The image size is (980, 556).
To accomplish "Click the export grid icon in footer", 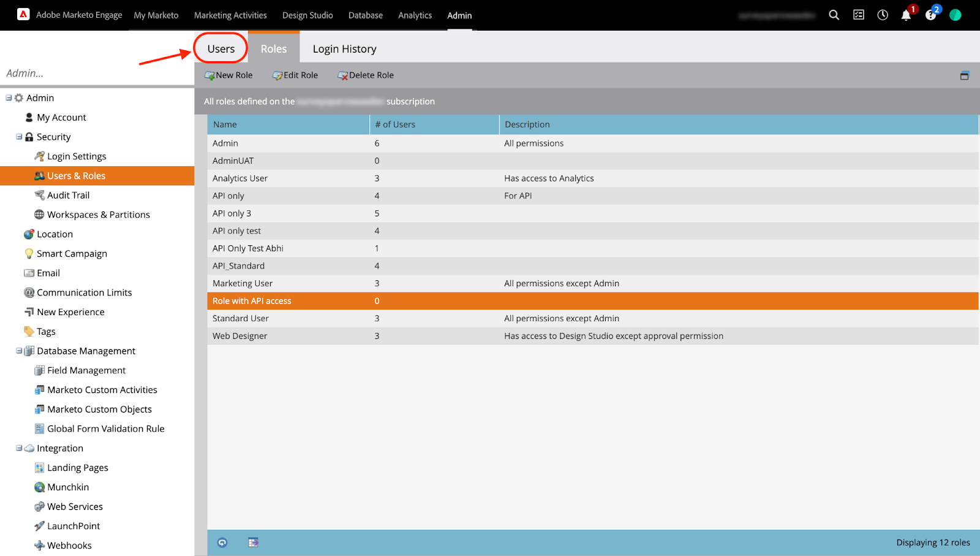I will pyautogui.click(x=253, y=543).
